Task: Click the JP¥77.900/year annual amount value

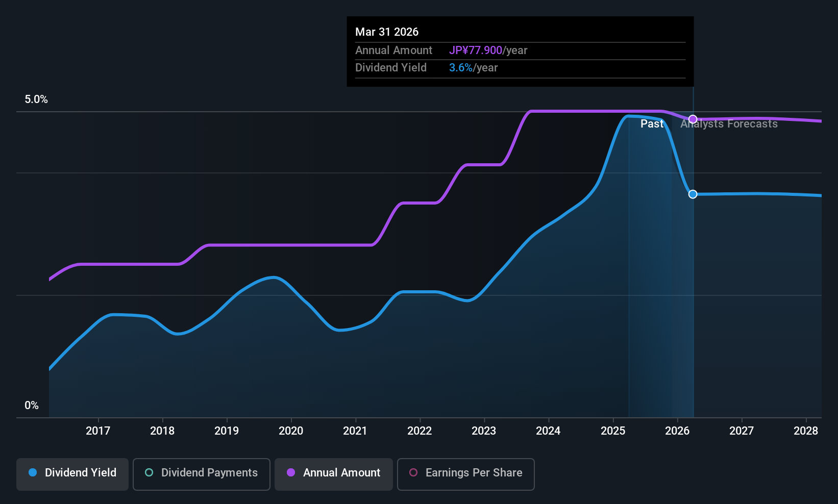Action: [x=488, y=51]
